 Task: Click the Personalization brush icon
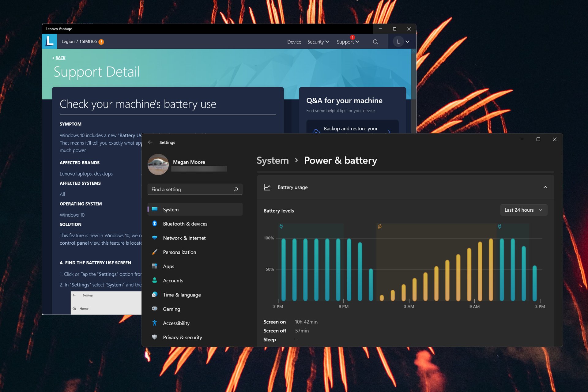155,252
